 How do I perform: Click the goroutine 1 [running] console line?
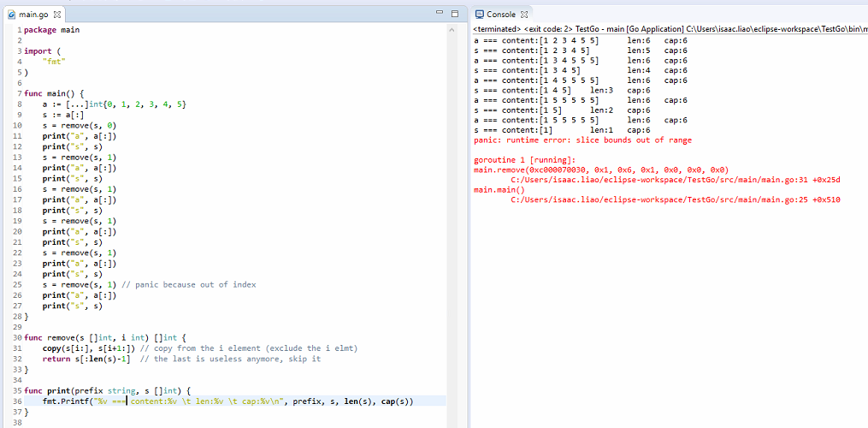[x=524, y=160]
